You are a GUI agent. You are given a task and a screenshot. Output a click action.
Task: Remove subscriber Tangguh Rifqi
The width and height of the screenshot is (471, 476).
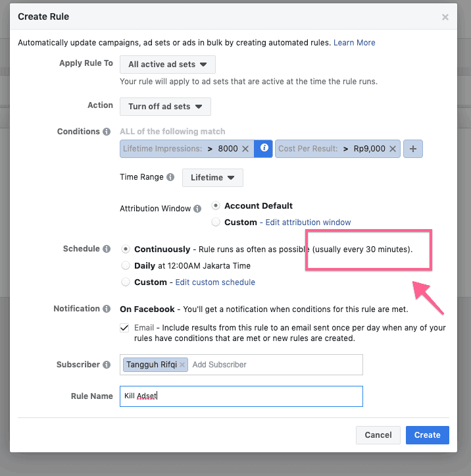[x=182, y=365]
